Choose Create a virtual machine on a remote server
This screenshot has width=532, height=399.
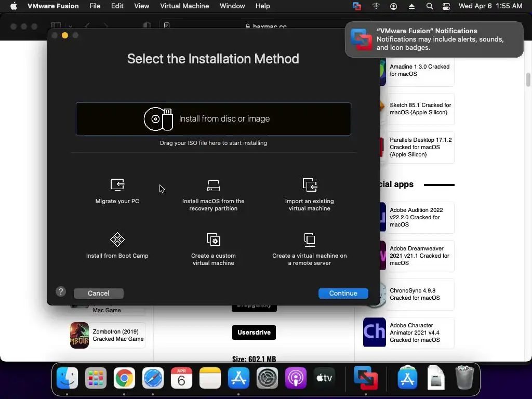pyautogui.click(x=310, y=249)
